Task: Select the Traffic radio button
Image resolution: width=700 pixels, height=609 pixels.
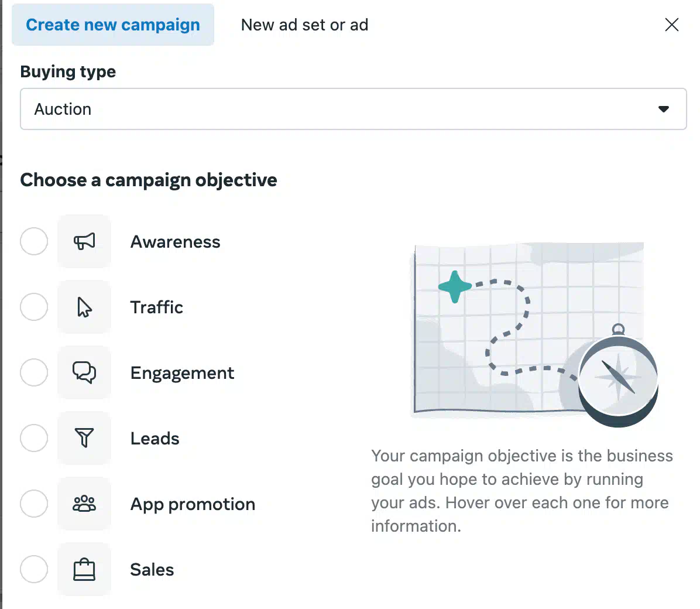Action: pos(34,307)
